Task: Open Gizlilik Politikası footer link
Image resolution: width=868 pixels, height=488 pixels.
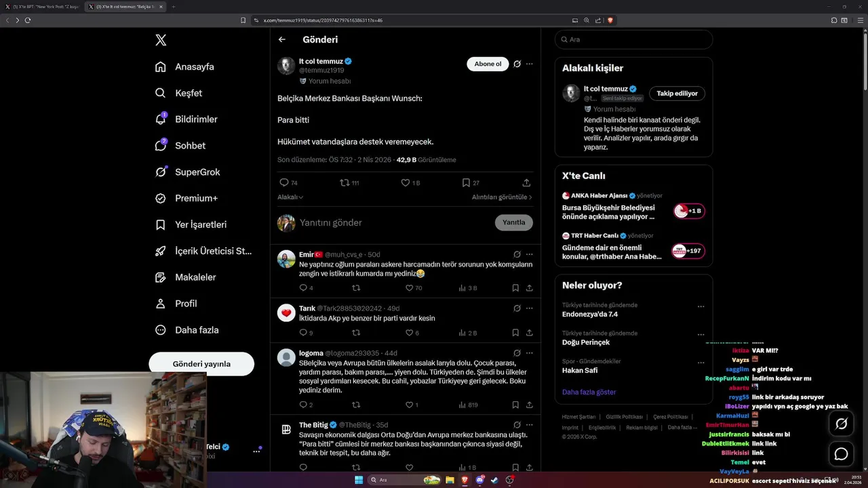Action: coord(624,417)
